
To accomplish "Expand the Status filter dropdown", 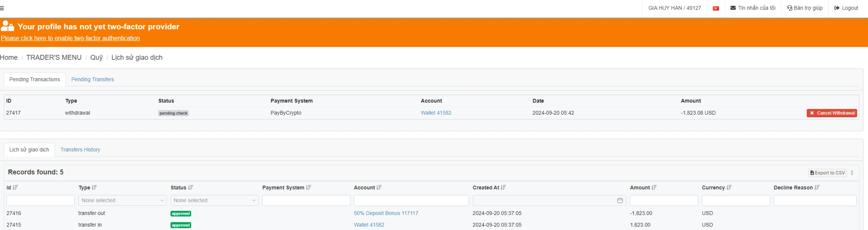I will click(x=214, y=200).
